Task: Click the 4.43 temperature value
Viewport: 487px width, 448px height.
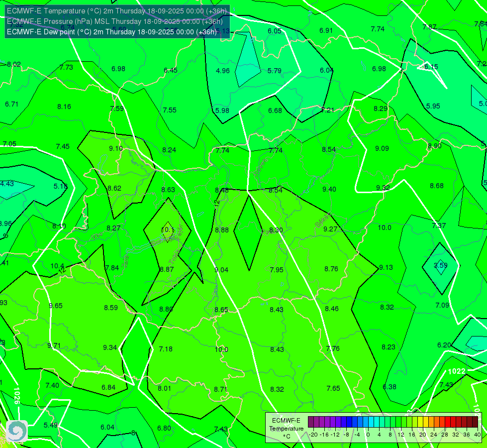Action: click(7, 184)
